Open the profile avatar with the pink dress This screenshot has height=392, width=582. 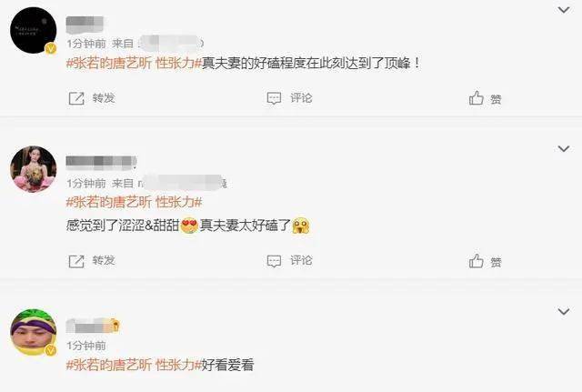[x=34, y=169]
